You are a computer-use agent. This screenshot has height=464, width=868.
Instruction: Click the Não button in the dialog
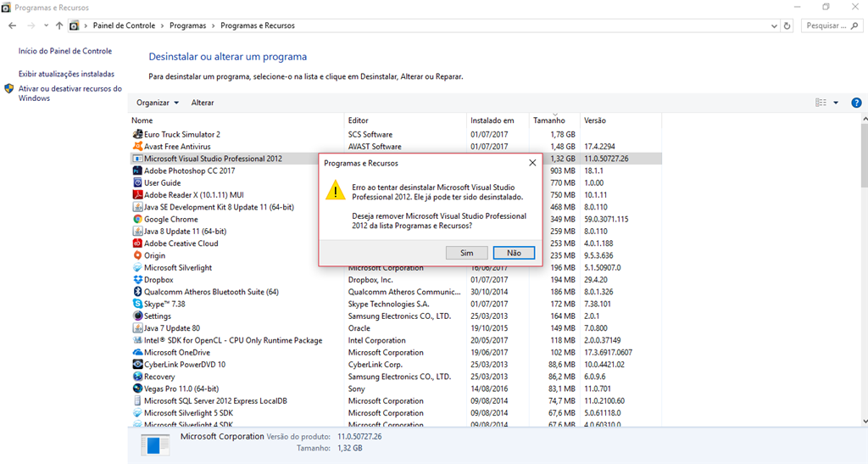[514, 253]
